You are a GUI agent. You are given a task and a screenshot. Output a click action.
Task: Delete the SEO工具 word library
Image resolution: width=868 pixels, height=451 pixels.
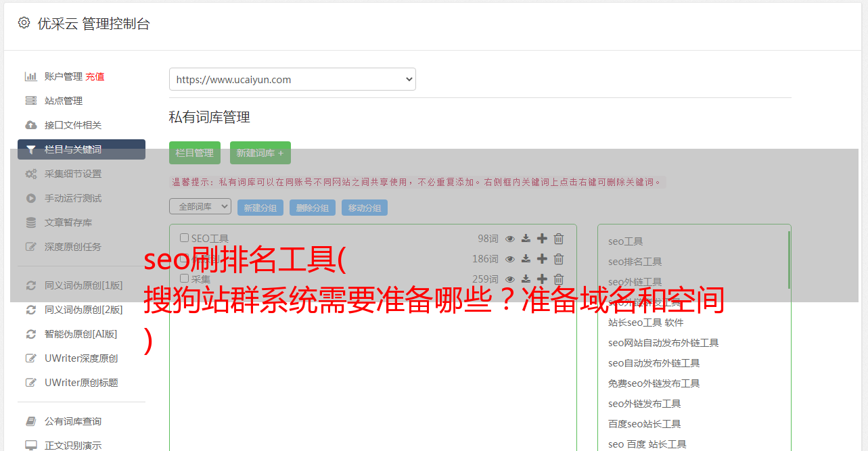559,239
